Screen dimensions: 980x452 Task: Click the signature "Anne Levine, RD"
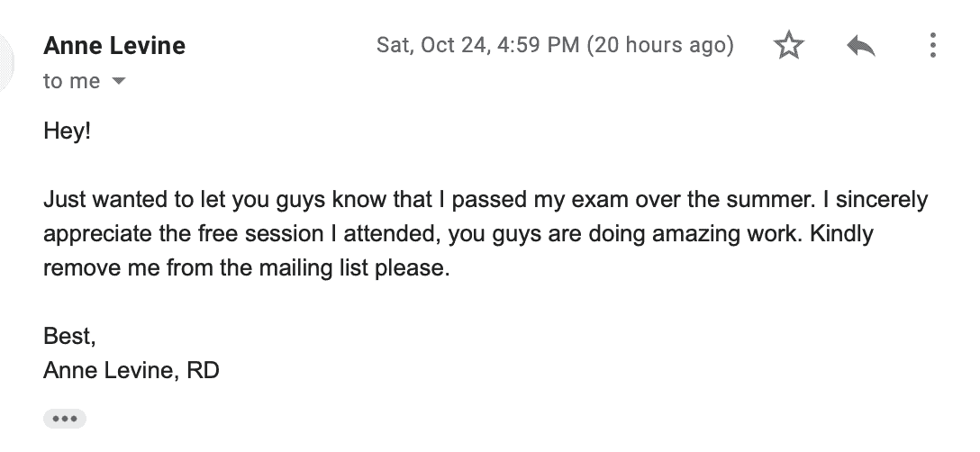coord(132,370)
